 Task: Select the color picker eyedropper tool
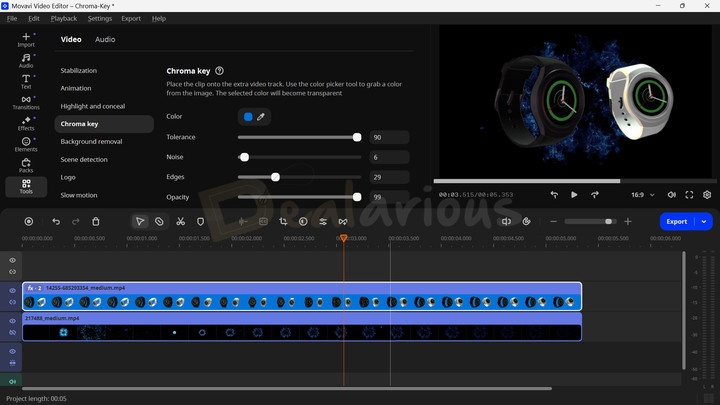pos(261,117)
